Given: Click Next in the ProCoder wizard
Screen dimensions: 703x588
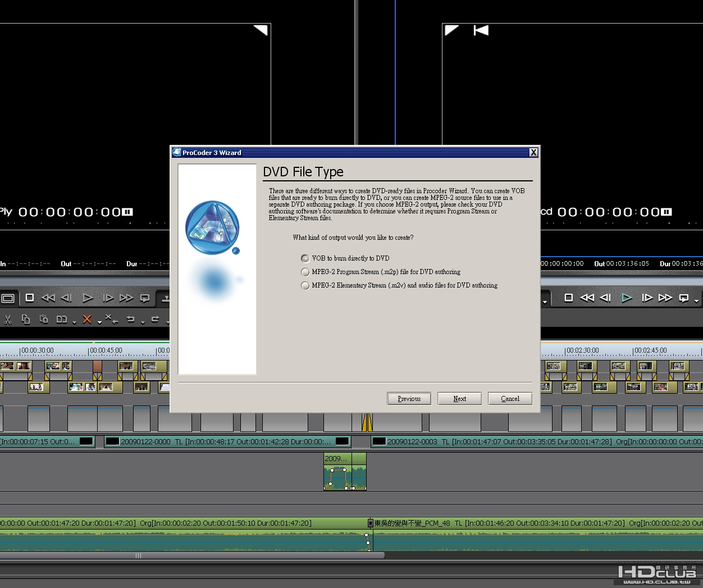Looking at the screenshot, I should coord(459,399).
